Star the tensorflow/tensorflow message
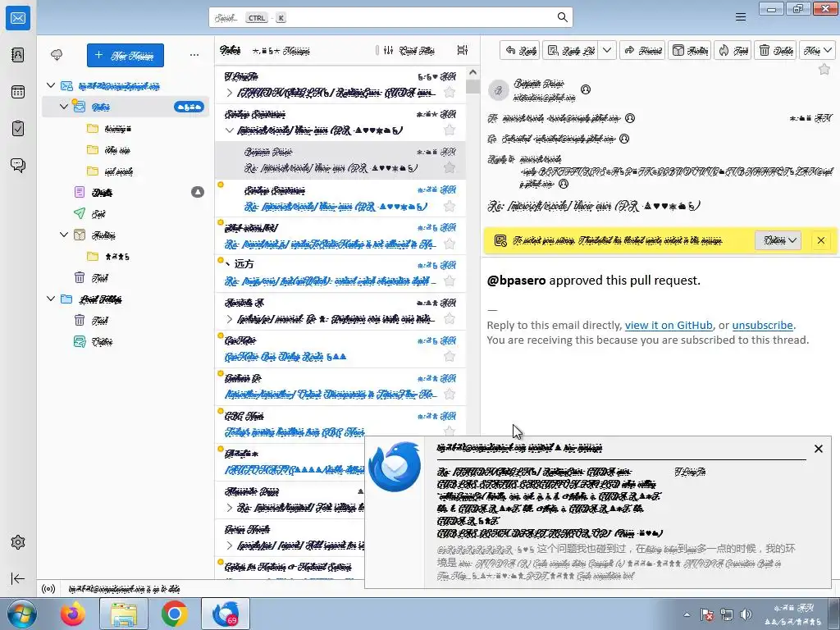This screenshot has height=630, width=840. (x=450, y=395)
